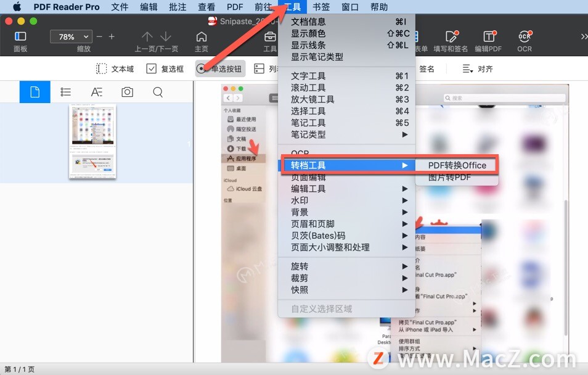This screenshot has height=375, width=588.
Task: Go to next page with down arrow
Action: (165, 36)
